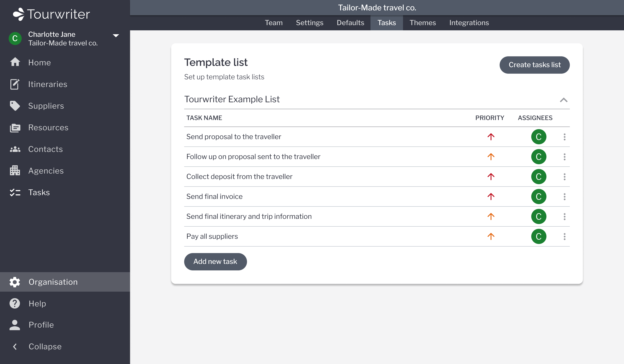Open options menu for Collect deposit task
Screen dimensions: 624x364
(x=564, y=177)
